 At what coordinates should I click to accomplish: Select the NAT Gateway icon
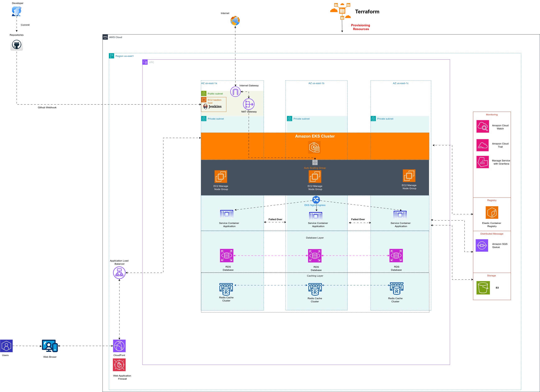(x=249, y=104)
